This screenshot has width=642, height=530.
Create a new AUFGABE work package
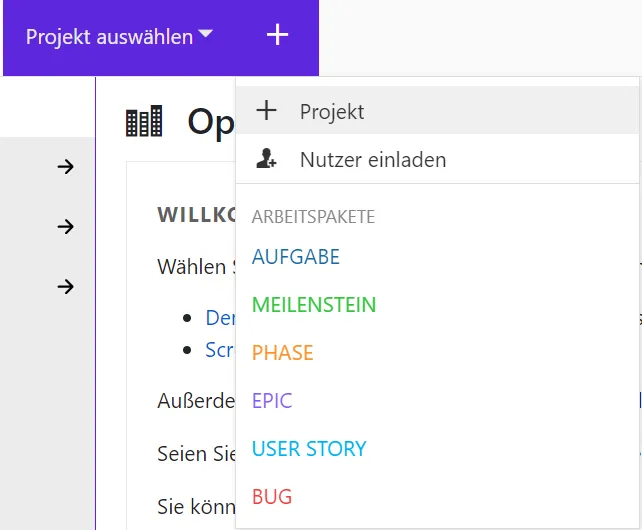pos(296,257)
